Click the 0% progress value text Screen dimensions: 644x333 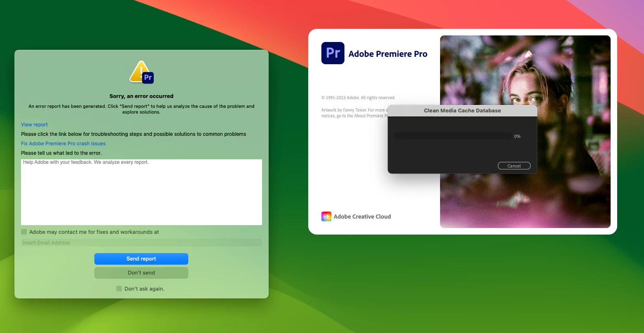[x=518, y=136]
